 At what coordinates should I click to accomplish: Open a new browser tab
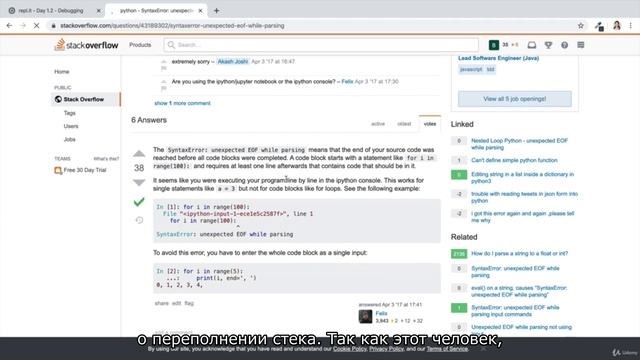tap(216, 11)
